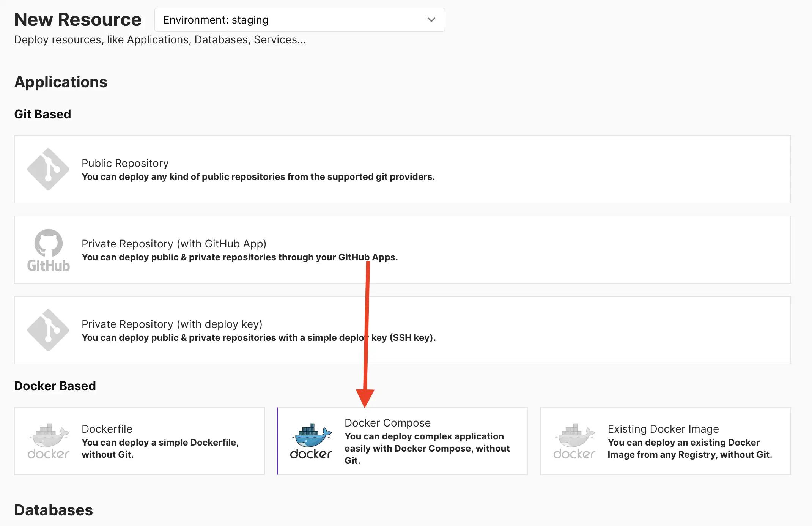Click the SSH key description text
Viewport: 812px width, 526px height.
click(259, 338)
